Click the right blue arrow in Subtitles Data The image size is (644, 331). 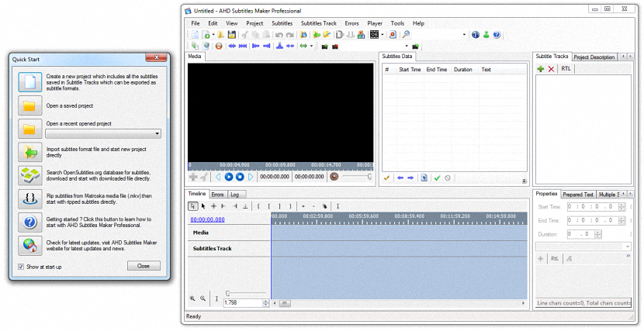click(x=410, y=178)
